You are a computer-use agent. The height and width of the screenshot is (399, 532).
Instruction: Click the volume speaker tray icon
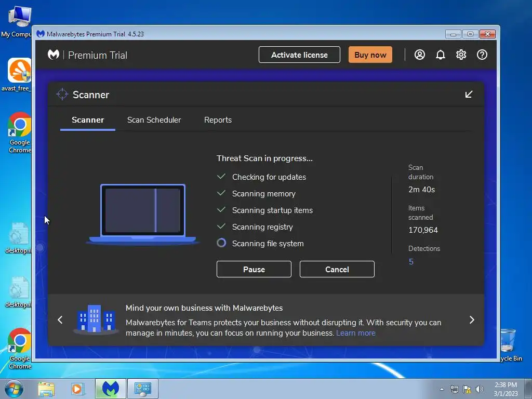pos(480,389)
